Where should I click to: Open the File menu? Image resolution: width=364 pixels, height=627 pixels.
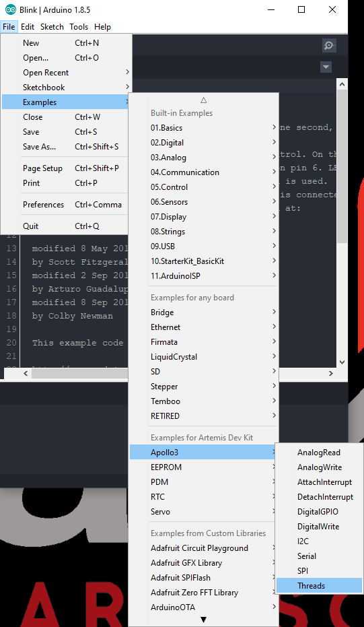pos(9,27)
